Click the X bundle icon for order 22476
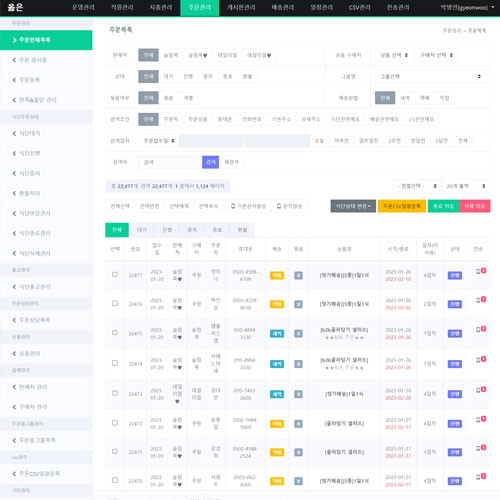The height and width of the screenshot is (500, 500). pos(298,304)
